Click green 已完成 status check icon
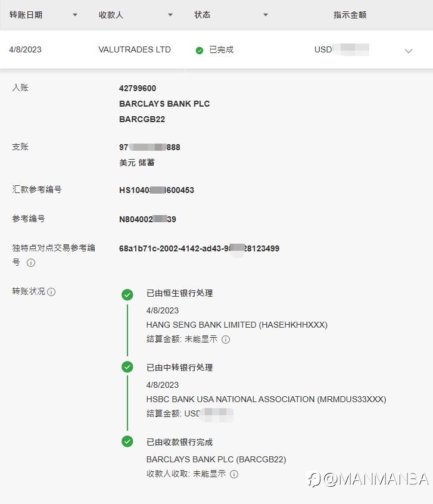433x504 pixels. [x=200, y=50]
